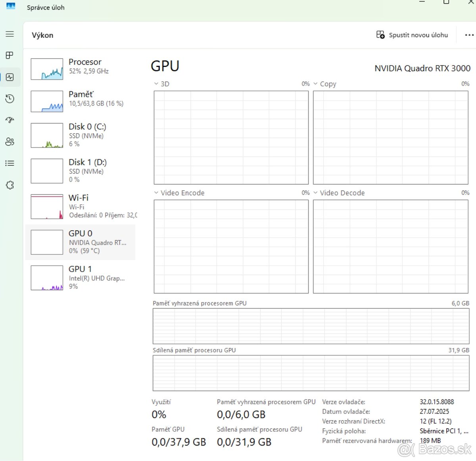
Task: Click the shared GPU memory graph
Action: [x=311, y=373]
